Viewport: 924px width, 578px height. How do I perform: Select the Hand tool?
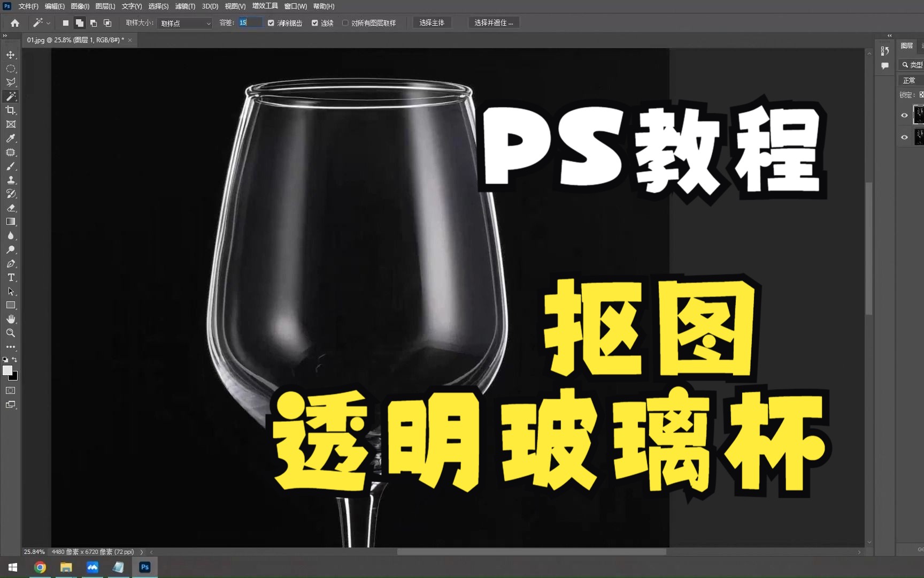(x=11, y=319)
